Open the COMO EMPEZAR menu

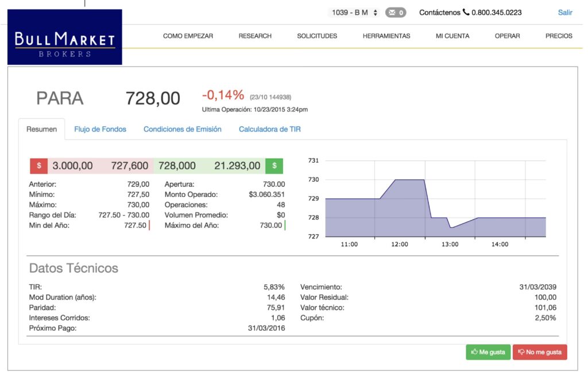point(188,36)
